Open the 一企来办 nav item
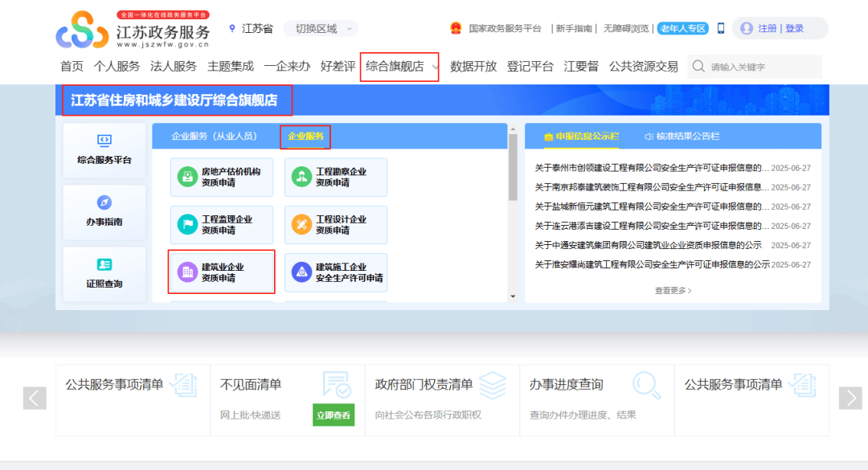The image size is (868, 470). pyautogui.click(x=287, y=67)
